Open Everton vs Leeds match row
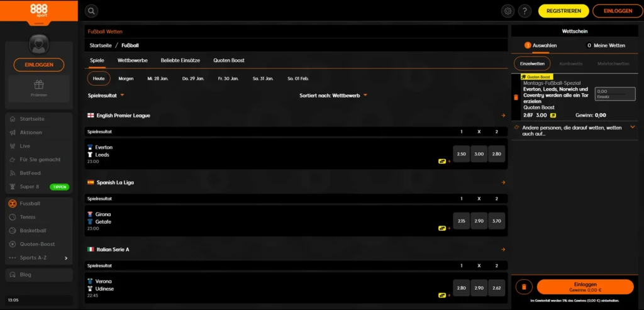Screen dimensions: 644x310 pyautogui.click(x=296, y=154)
